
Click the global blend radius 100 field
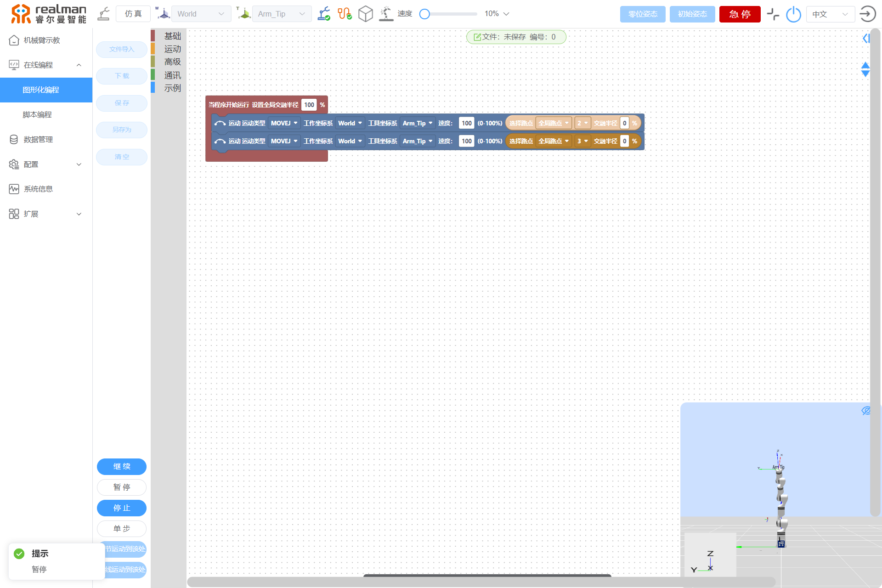309,105
